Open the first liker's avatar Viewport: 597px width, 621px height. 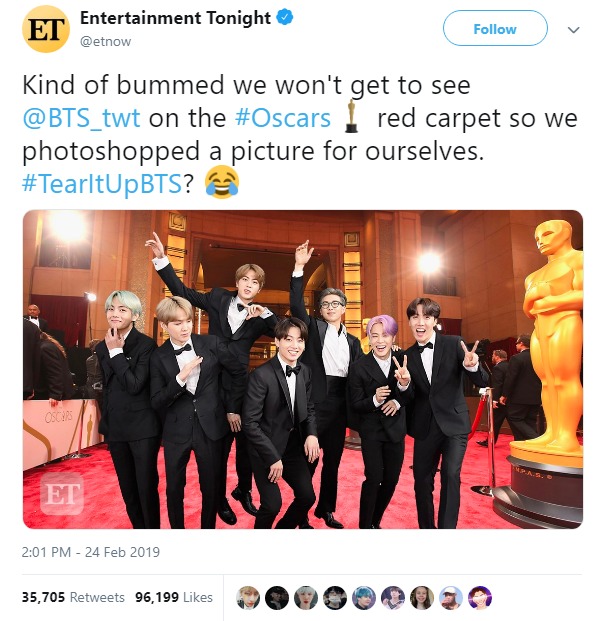(x=248, y=597)
